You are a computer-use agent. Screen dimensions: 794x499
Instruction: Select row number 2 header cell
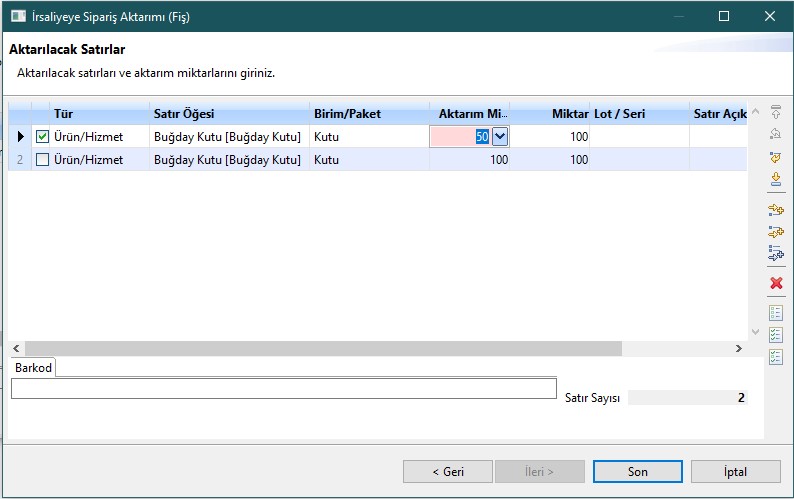click(x=20, y=160)
